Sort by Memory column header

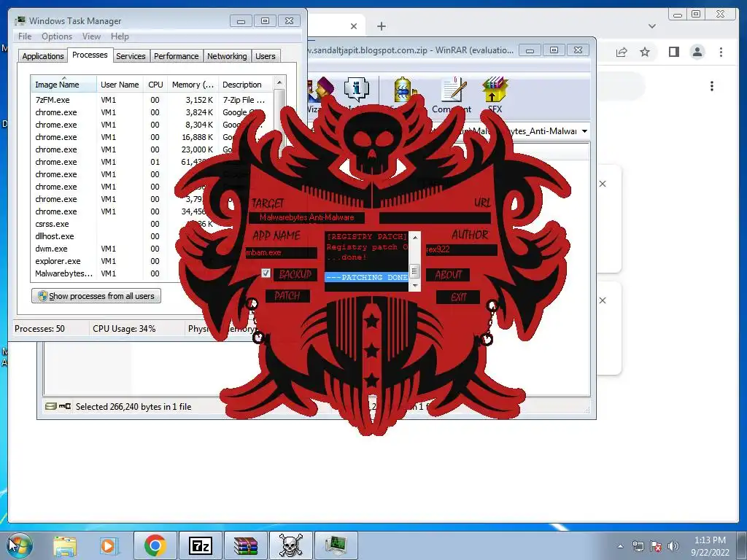[193, 85]
